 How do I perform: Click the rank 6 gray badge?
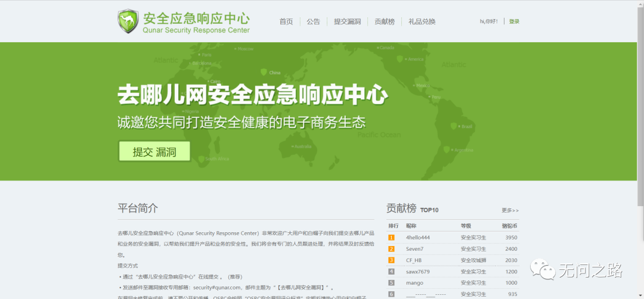pyautogui.click(x=391, y=294)
